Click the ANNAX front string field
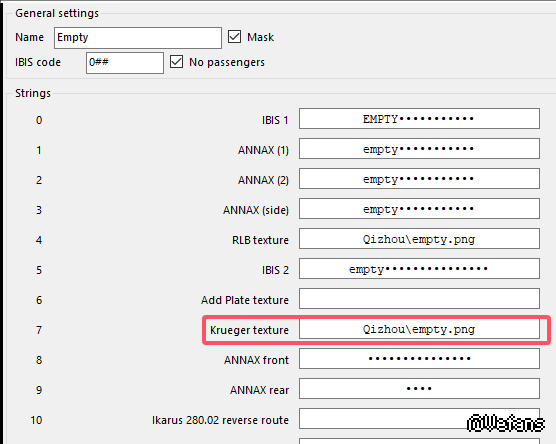 419,359
